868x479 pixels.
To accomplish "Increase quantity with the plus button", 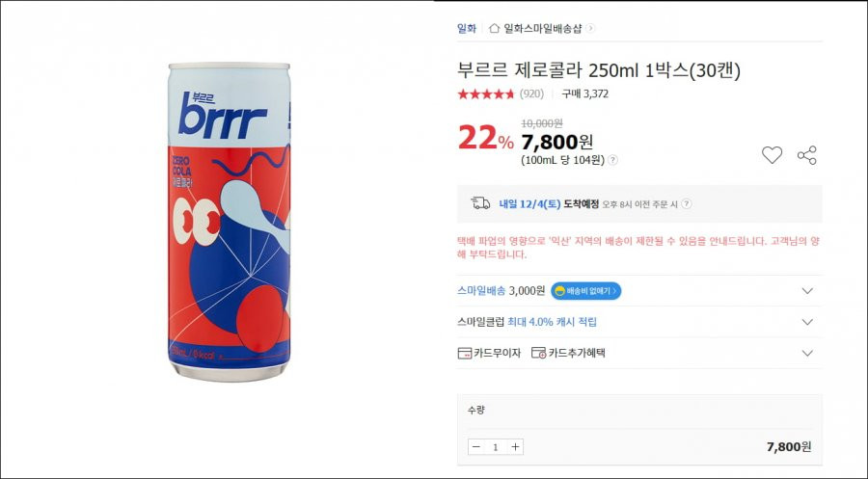I will pos(515,447).
